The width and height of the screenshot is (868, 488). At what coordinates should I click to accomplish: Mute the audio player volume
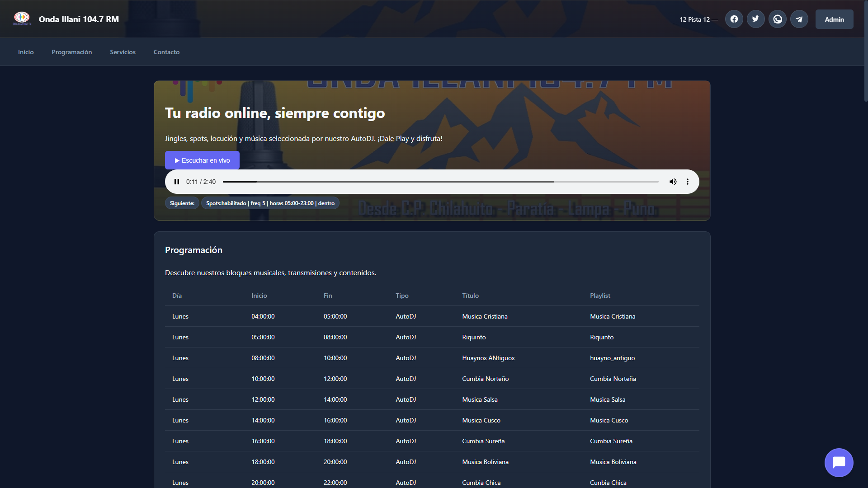[673, 182]
